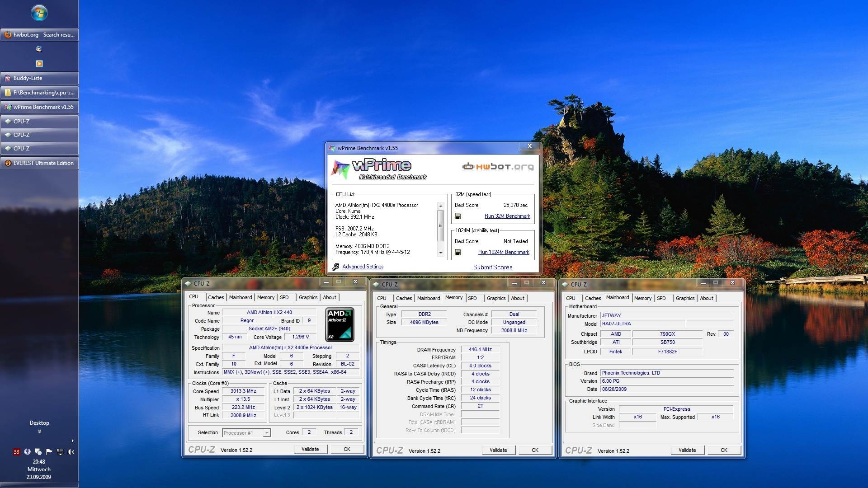This screenshot has height=488, width=868.
Task: Click the HT Link value 2008.9 MHz
Action: [x=243, y=416]
